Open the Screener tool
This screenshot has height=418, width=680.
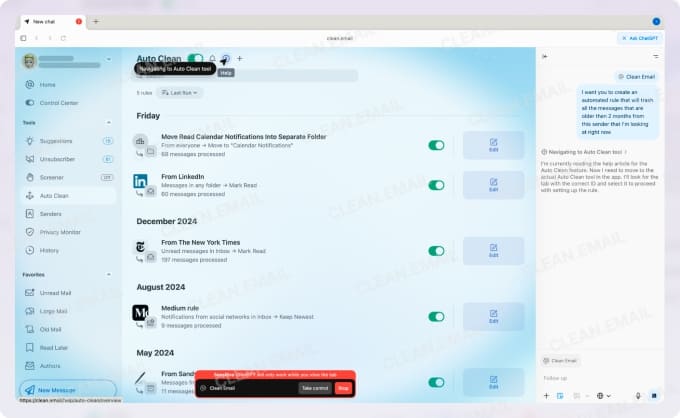53,177
